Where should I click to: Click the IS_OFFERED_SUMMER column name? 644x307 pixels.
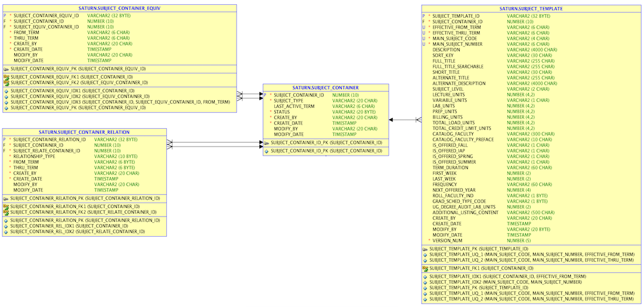(x=454, y=162)
